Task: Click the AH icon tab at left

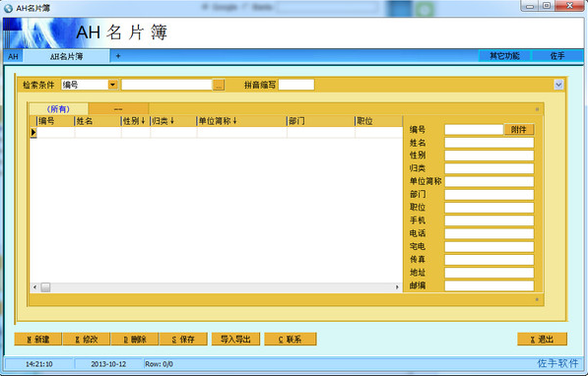Action: point(13,57)
